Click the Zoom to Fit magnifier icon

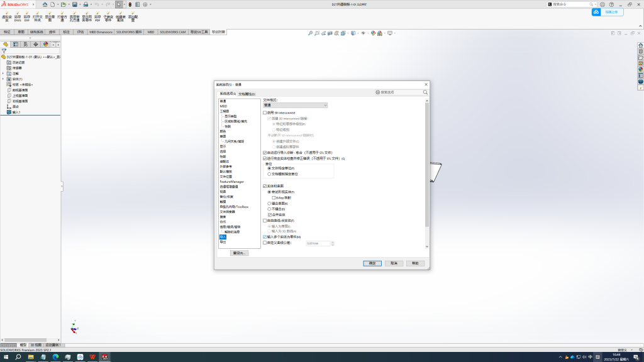click(310, 33)
